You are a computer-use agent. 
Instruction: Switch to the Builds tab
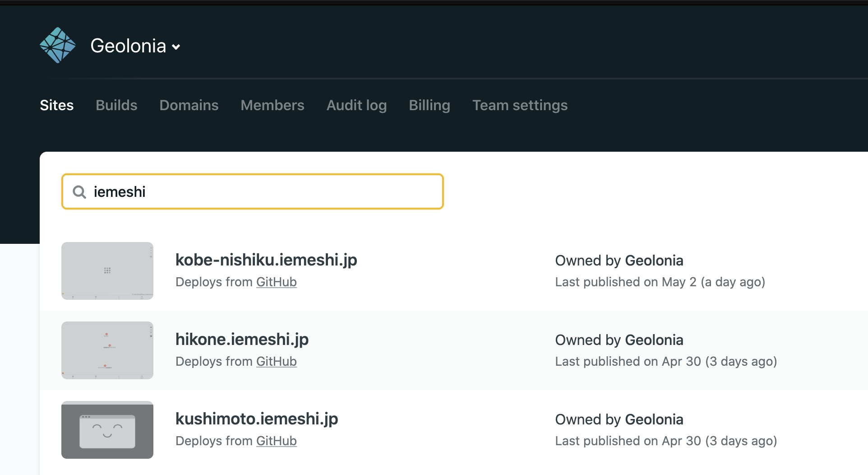coord(116,105)
